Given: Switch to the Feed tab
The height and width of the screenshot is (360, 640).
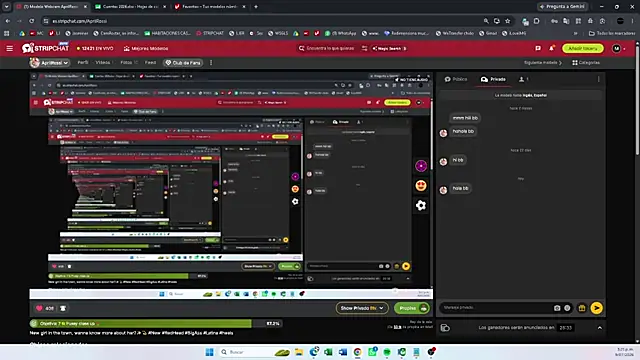Looking at the screenshot, I should point(150,62).
